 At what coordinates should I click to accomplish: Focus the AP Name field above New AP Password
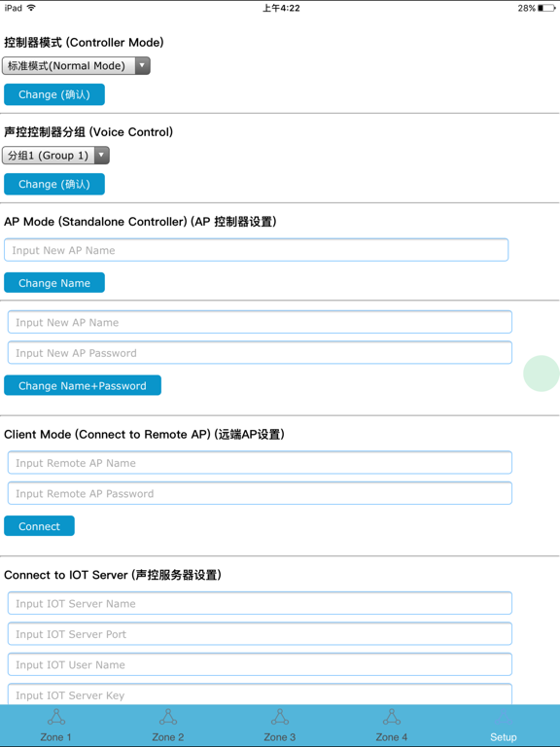coord(260,323)
